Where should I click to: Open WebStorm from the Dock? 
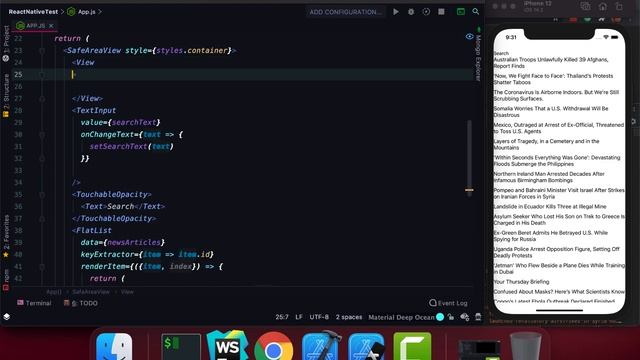click(x=227, y=346)
